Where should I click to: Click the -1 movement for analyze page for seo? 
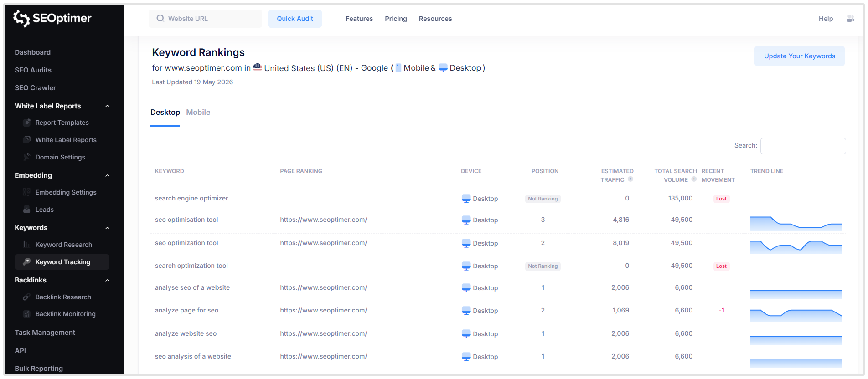point(722,310)
